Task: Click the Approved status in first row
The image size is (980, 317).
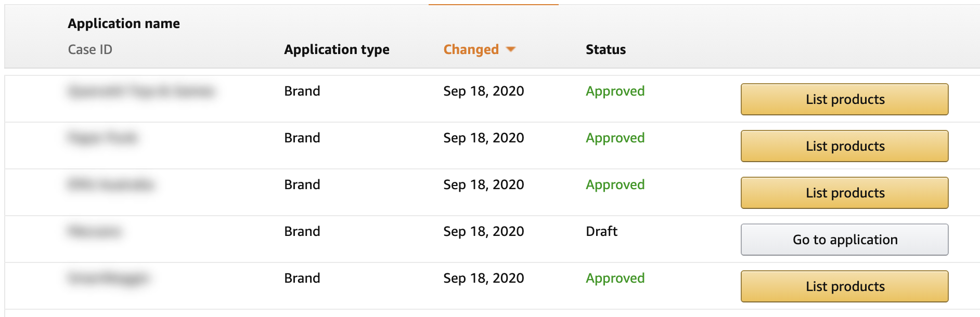Action: coord(615,91)
